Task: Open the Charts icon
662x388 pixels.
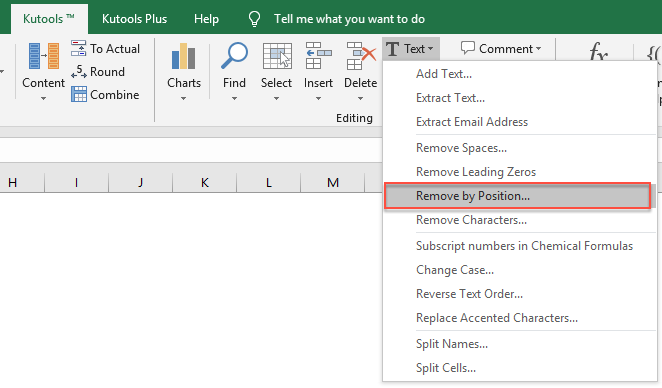Action: pyautogui.click(x=184, y=56)
